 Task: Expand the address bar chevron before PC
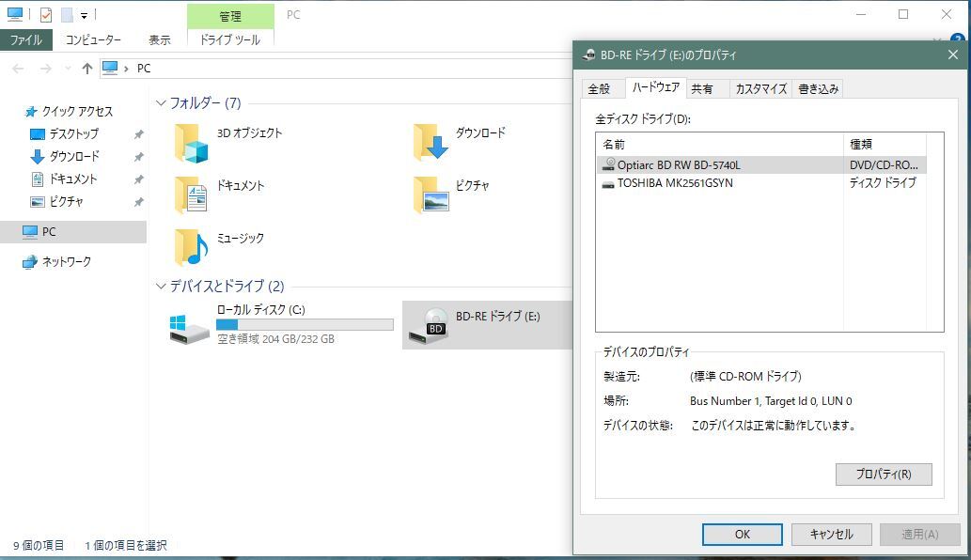click(126, 69)
